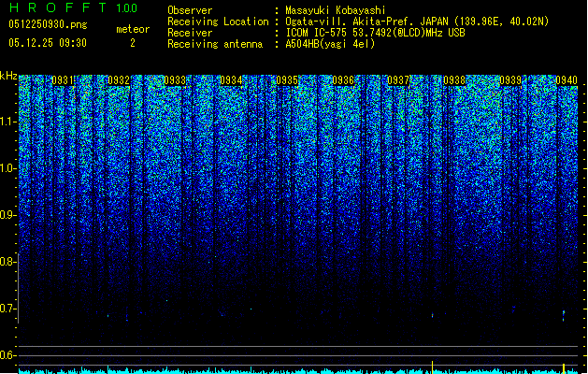This screenshot has height=374, width=588.
Task: Click the version number 1.0.0
Action: coord(127,8)
